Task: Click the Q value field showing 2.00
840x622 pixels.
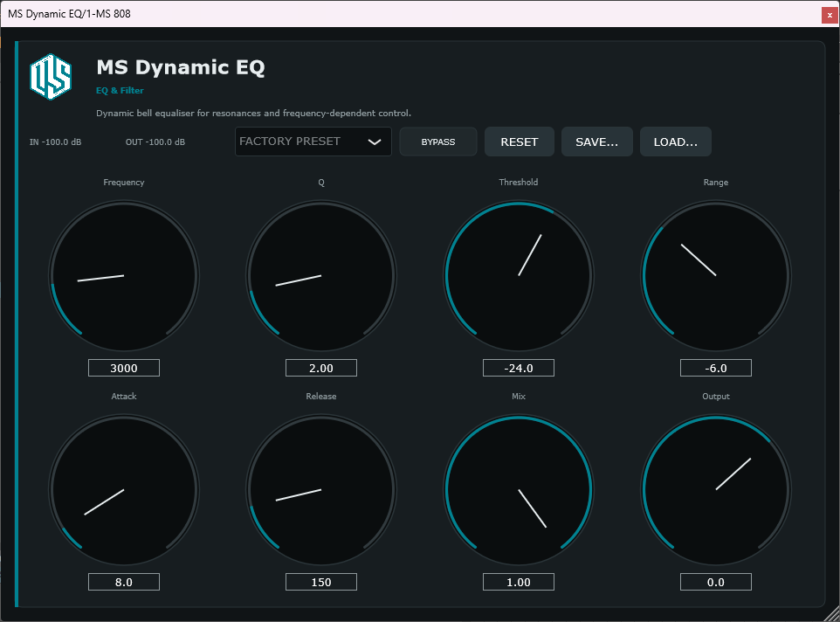Action: tap(320, 368)
